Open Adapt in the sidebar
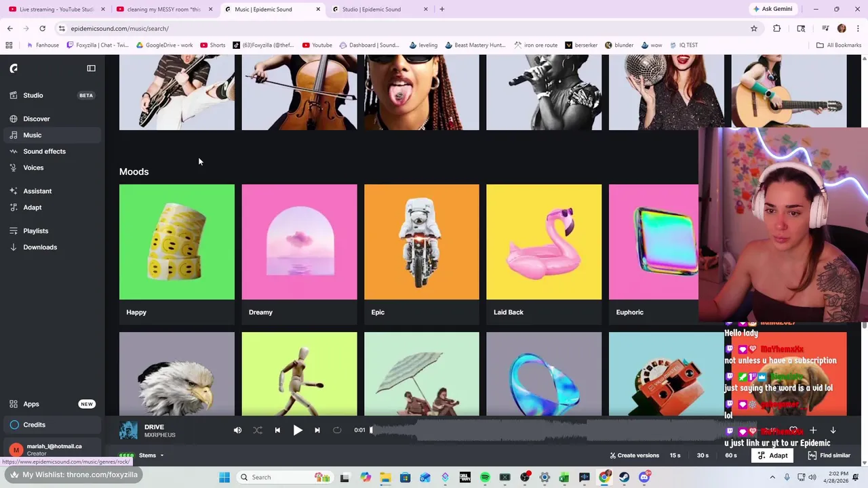 (x=33, y=207)
